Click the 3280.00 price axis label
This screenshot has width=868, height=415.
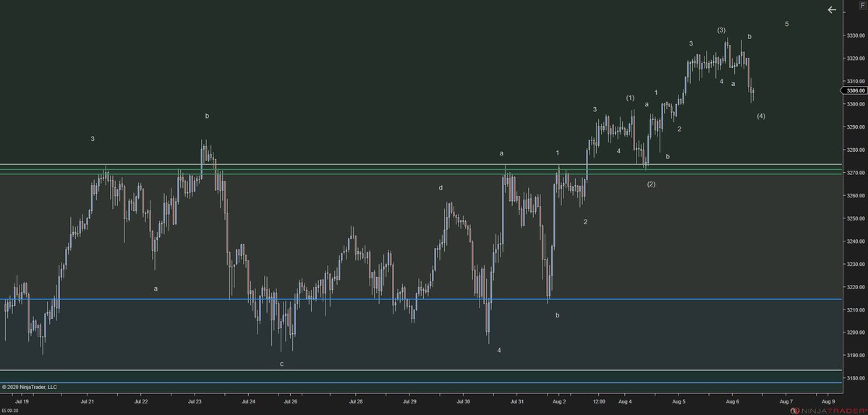[x=854, y=150]
